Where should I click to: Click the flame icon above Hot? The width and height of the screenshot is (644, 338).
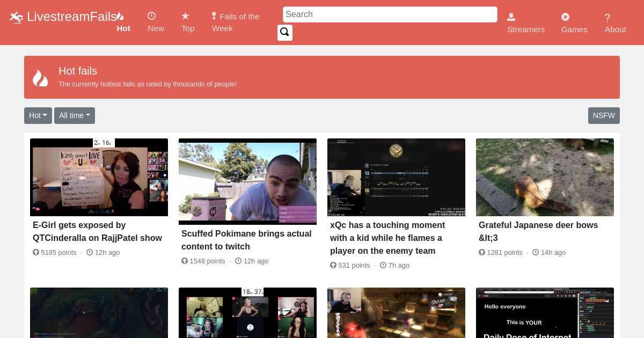[x=120, y=16]
